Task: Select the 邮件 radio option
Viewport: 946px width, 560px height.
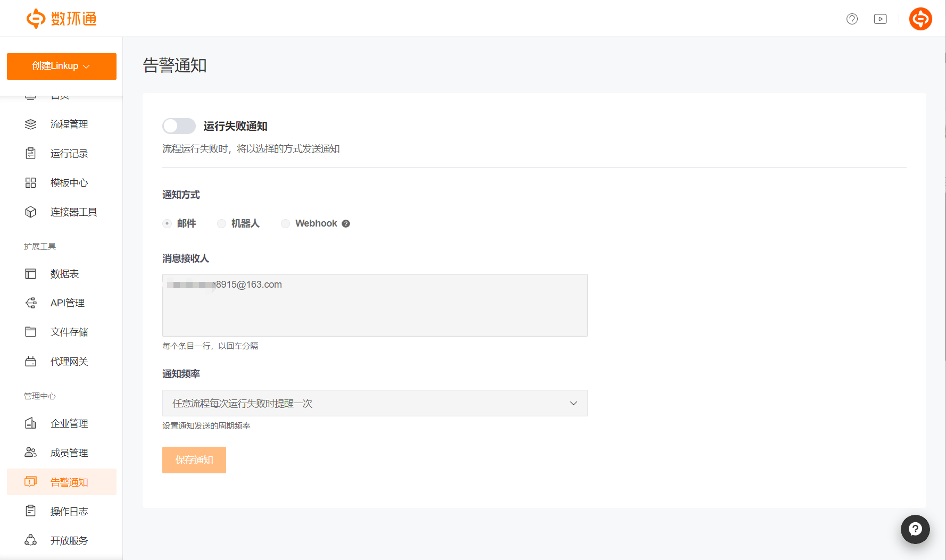Action: tap(167, 224)
